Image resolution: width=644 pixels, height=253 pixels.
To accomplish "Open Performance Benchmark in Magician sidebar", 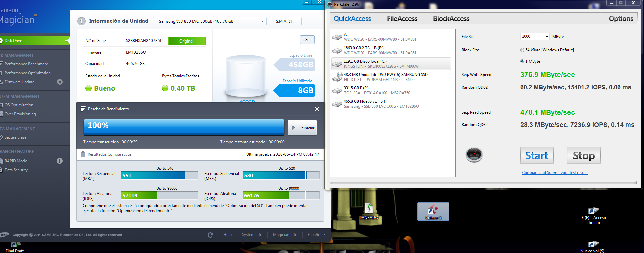I will 26,64.
